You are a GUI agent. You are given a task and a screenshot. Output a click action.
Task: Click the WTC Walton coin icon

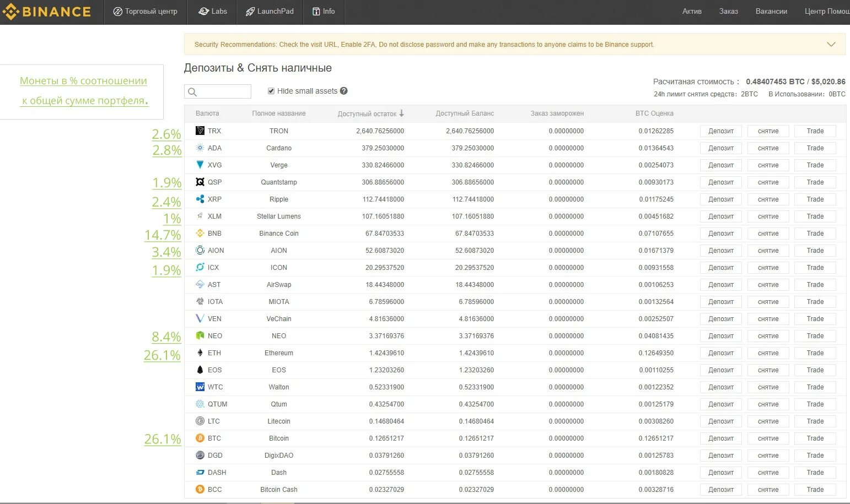(x=200, y=387)
